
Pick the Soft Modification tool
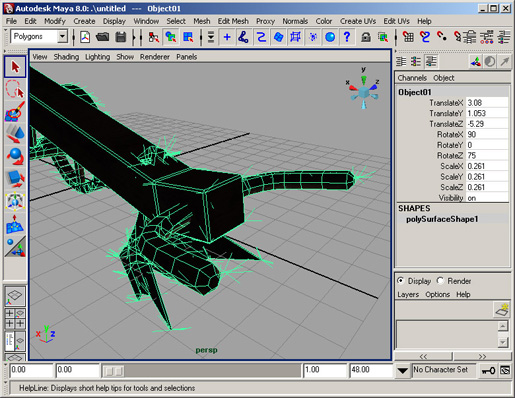pyautogui.click(x=15, y=224)
